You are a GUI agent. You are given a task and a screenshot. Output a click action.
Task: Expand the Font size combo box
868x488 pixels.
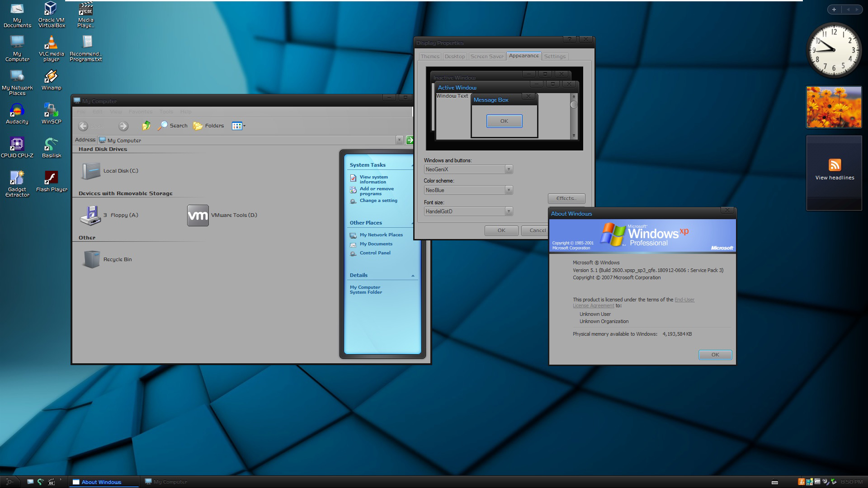click(x=509, y=211)
